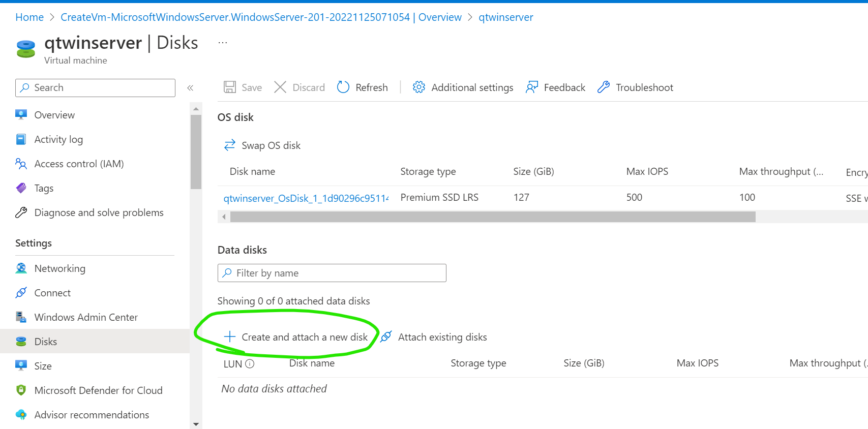Click the LUN info circle icon

pos(250,364)
